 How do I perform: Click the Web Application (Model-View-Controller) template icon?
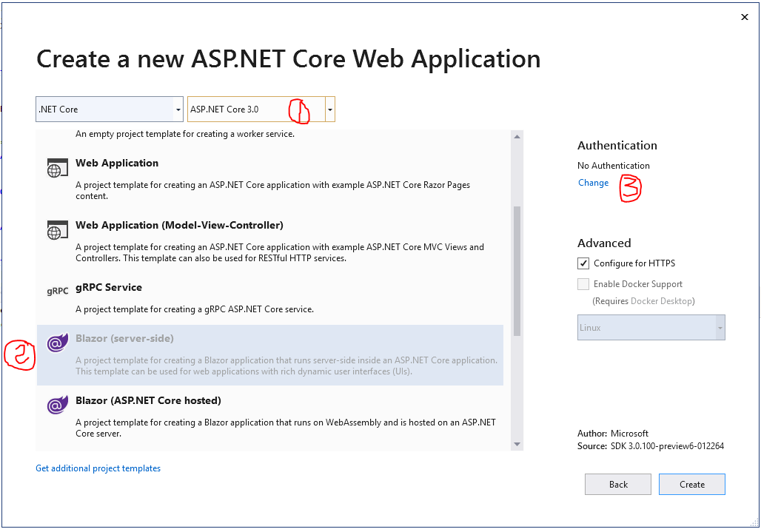[x=57, y=230]
